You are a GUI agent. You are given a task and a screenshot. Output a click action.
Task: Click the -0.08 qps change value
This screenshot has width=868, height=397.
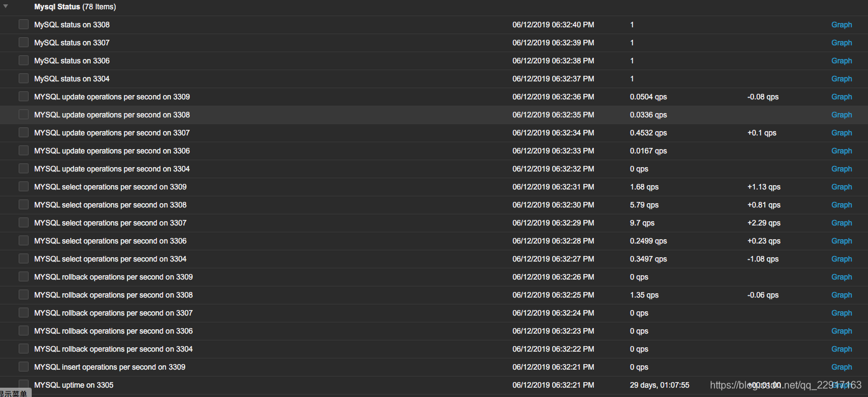[x=763, y=97]
